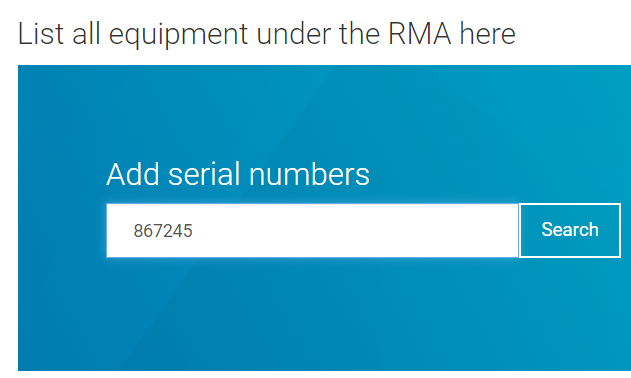Click the word 'RMA' in the heading
The height and width of the screenshot is (378, 631).
tap(419, 34)
